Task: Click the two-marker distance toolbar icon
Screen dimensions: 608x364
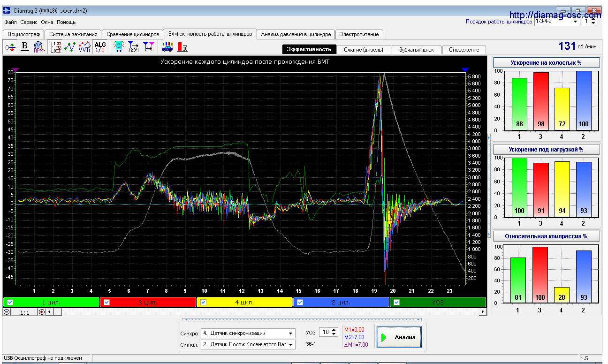Action: click(x=148, y=47)
